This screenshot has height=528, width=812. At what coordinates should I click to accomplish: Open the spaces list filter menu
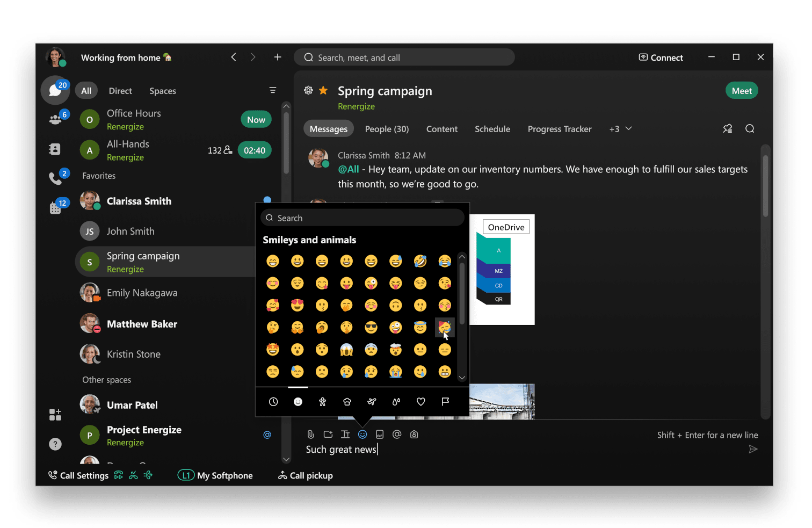[273, 90]
